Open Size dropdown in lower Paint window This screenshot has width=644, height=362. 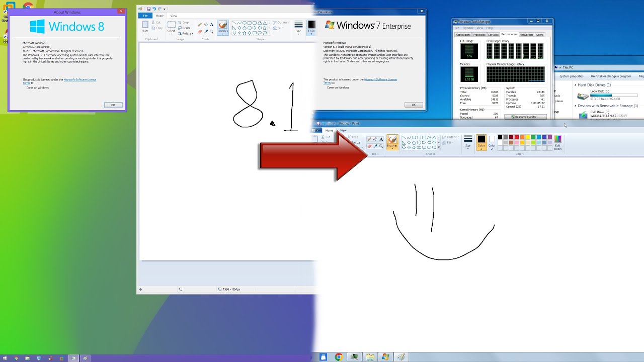tap(468, 147)
